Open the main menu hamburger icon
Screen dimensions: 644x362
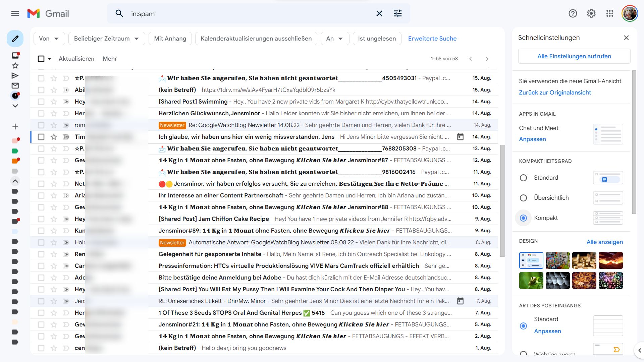coord(15,14)
